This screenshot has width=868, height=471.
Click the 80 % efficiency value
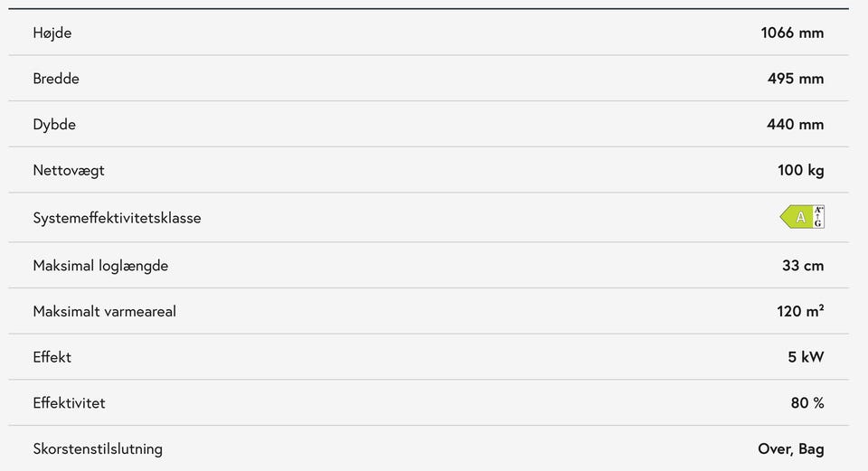807,403
